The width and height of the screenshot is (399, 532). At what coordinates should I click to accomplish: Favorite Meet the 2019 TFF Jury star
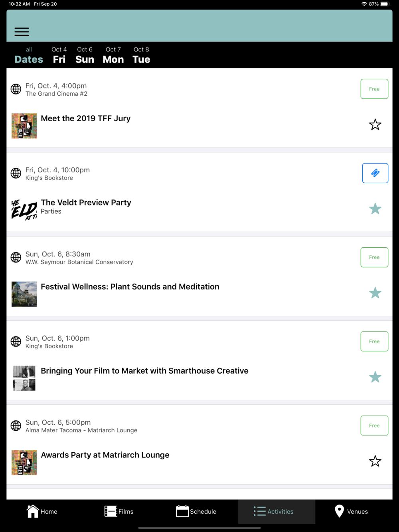click(x=375, y=125)
